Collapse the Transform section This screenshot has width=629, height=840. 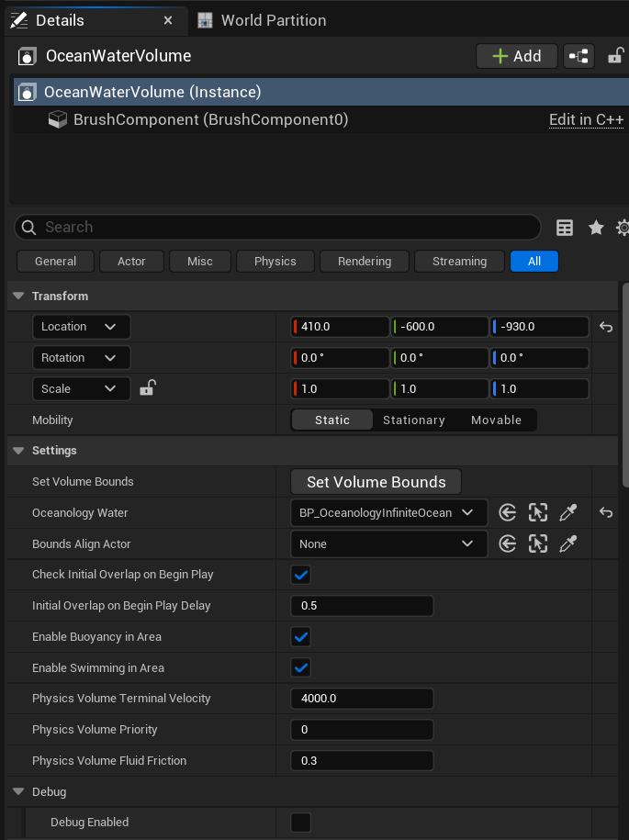[18, 296]
